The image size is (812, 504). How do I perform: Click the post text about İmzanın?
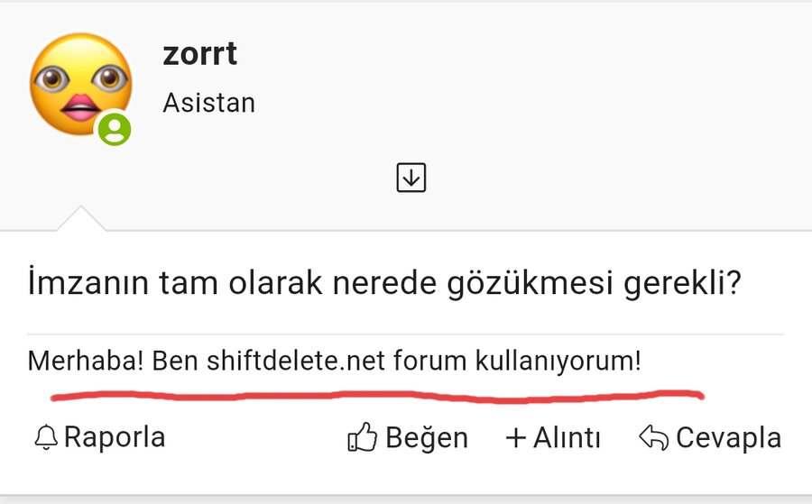383,285
